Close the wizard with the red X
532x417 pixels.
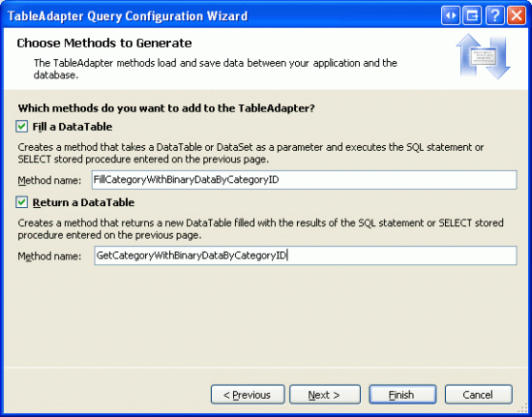point(517,15)
